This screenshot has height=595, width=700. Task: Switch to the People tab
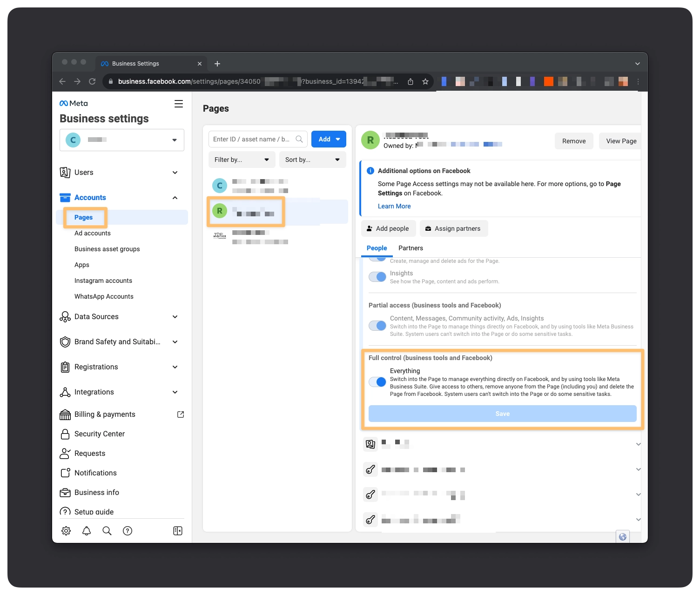[x=377, y=248]
